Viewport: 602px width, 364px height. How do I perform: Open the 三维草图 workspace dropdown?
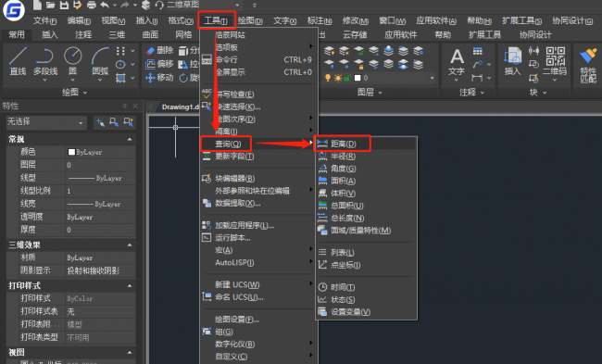pos(203,5)
